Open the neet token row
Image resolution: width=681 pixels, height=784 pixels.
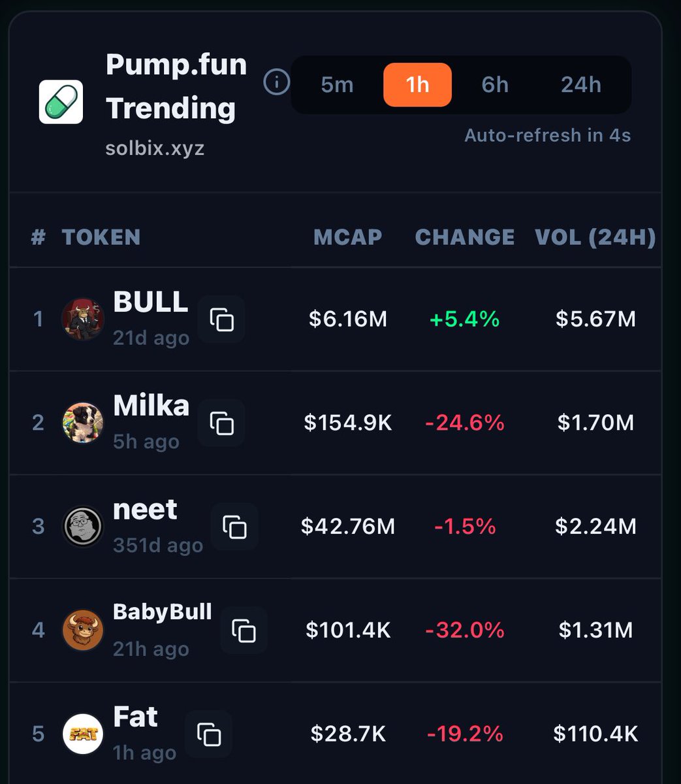point(145,510)
